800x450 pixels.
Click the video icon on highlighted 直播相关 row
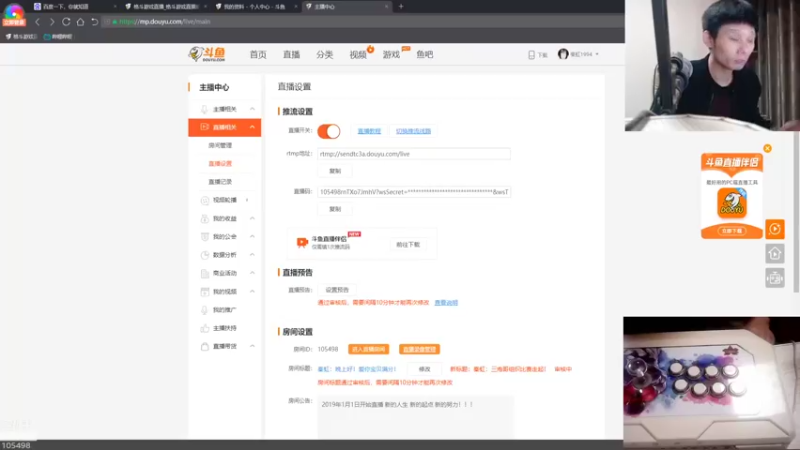pos(204,127)
